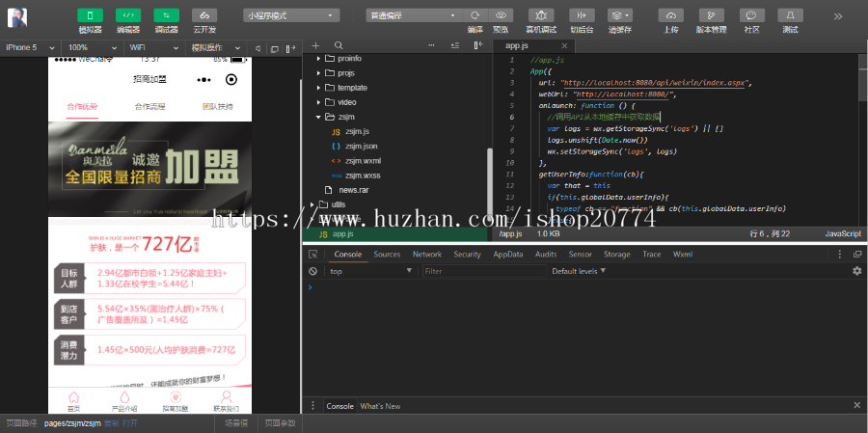Toggle the 调试器 debugger panel button
The image size is (868, 433).
point(166,15)
